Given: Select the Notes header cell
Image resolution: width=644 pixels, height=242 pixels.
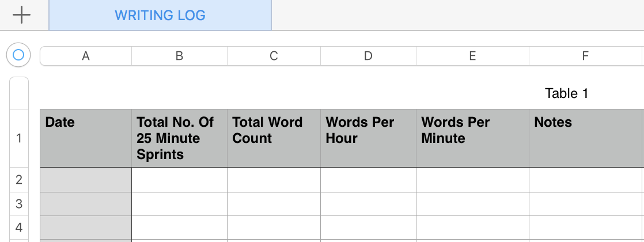Looking at the screenshot, I should pyautogui.click(x=586, y=138).
